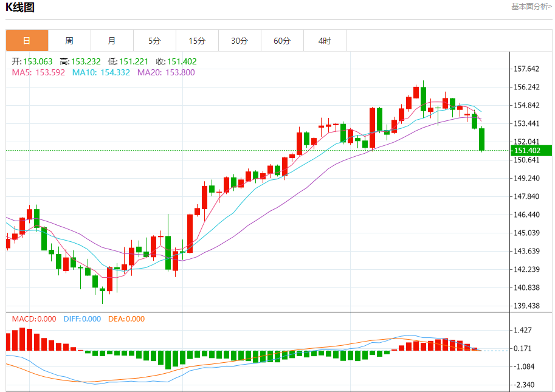Click the MA10: 154.332 indicator label

pos(102,72)
